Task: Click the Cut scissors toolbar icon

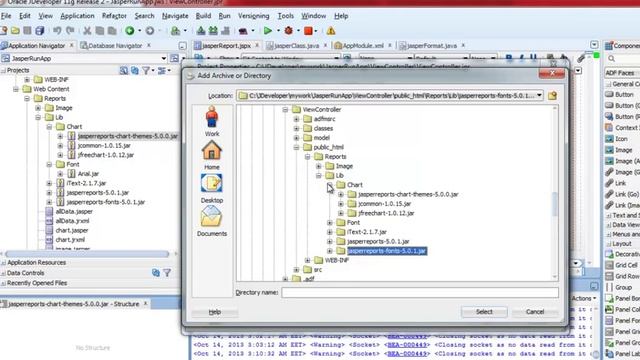Action: tap(87, 31)
